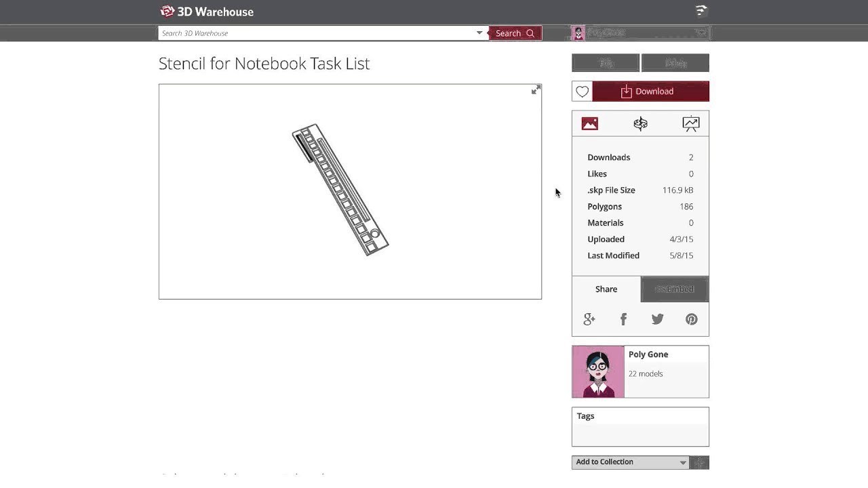Select the Share tab
The image size is (868, 488).
(606, 289)
